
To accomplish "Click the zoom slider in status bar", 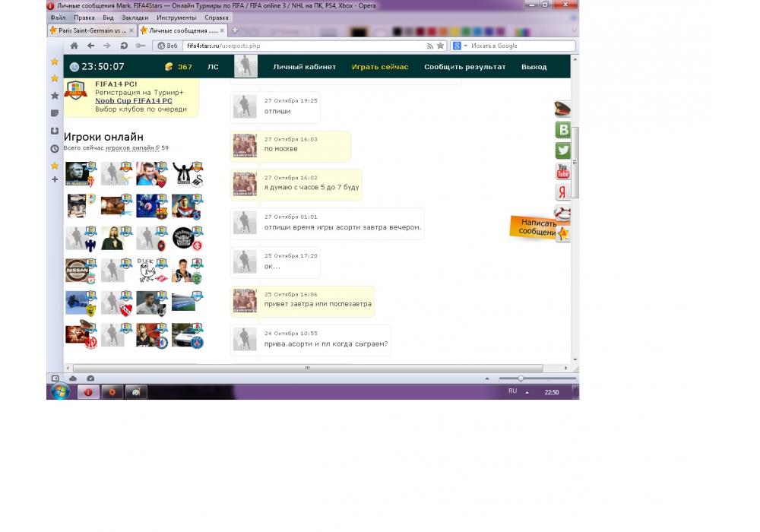I will 521,378.
